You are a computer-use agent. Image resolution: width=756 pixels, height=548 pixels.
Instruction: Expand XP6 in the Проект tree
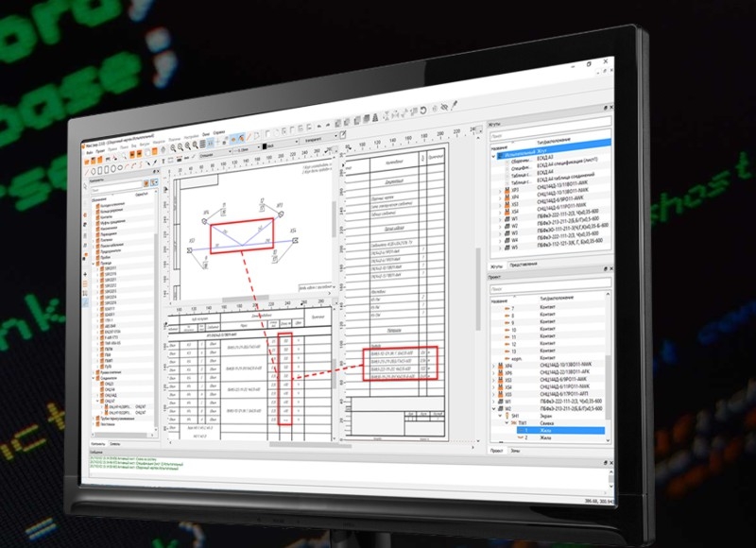pos(493,373)
